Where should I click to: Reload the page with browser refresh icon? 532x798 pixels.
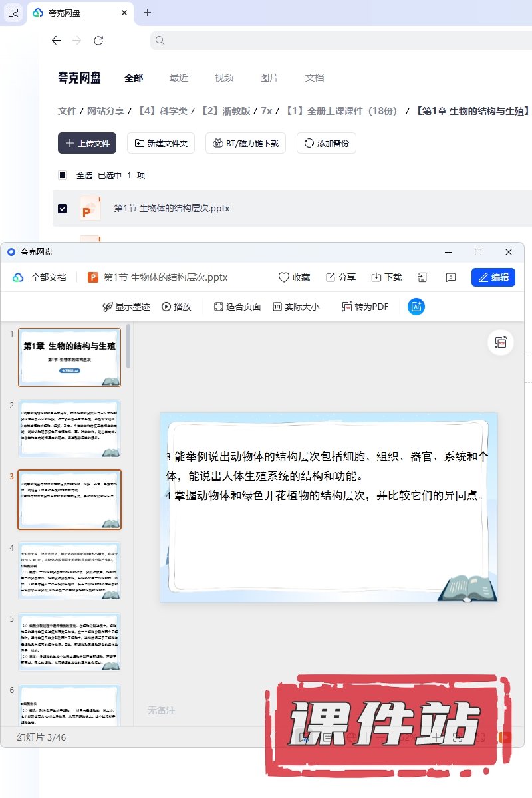(98, 41)
